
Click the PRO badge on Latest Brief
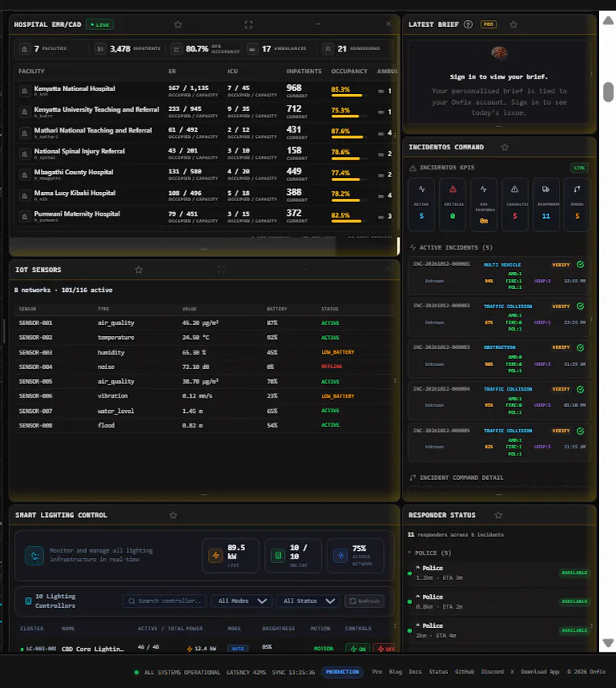pos(488,25)
